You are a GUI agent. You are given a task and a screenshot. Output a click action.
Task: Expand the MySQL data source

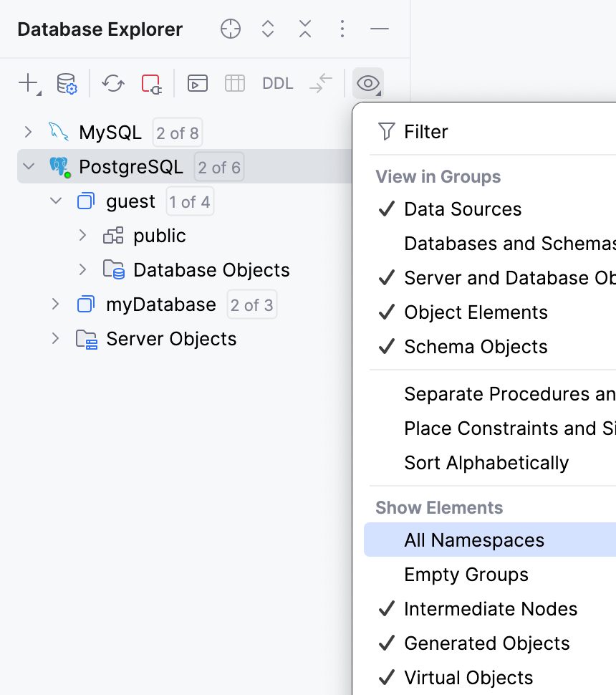[x=27, y=132]
